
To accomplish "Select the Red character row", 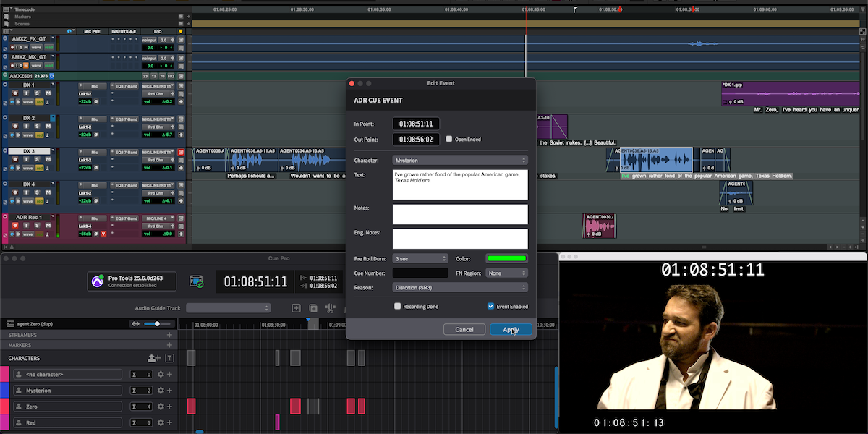I will click(x=67, y=422).
